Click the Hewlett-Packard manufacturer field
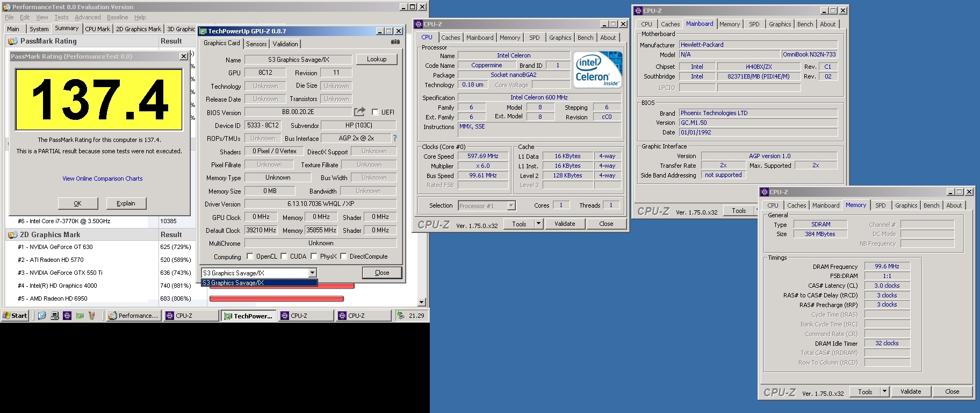Screen dimensions: 980x413 (x=758, y=45)
